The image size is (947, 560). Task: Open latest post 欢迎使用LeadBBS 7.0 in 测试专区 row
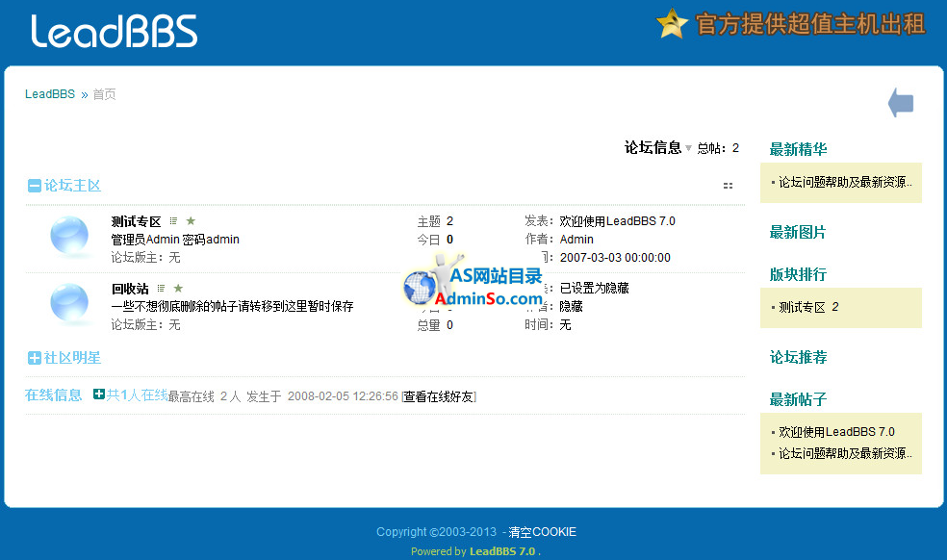[x=617, y=221]
